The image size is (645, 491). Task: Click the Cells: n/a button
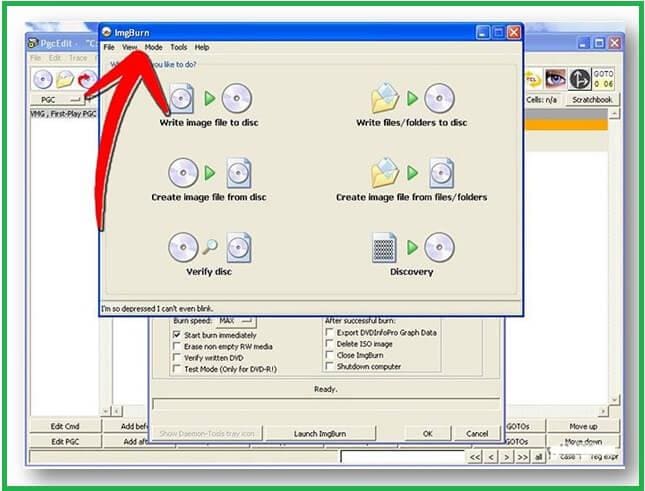coord(542,100)
